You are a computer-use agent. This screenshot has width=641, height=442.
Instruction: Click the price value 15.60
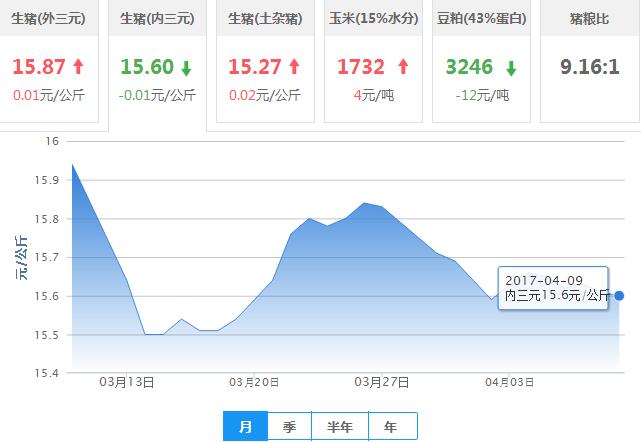(x=147, y=67)
